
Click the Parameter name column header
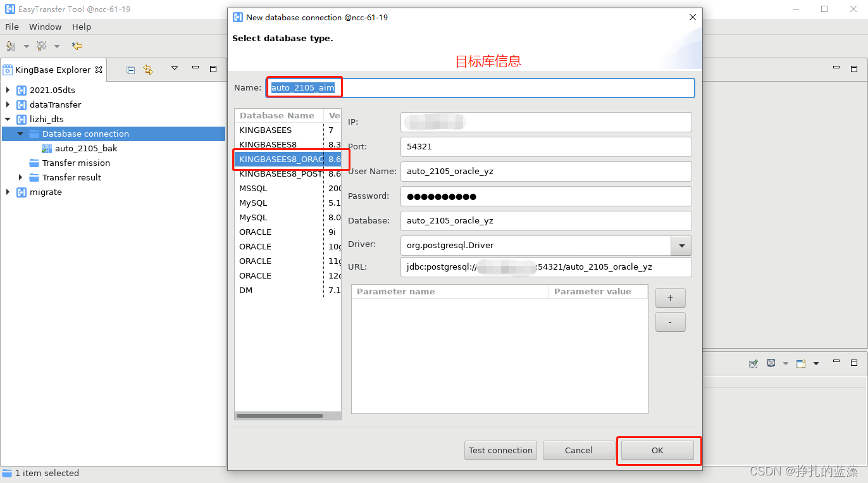[450, 291]
